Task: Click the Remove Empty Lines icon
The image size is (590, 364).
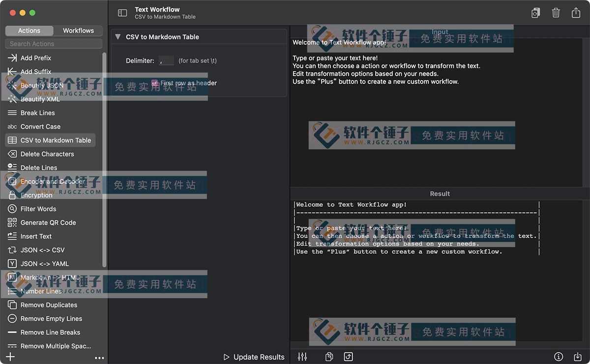Action: point(12,319)
